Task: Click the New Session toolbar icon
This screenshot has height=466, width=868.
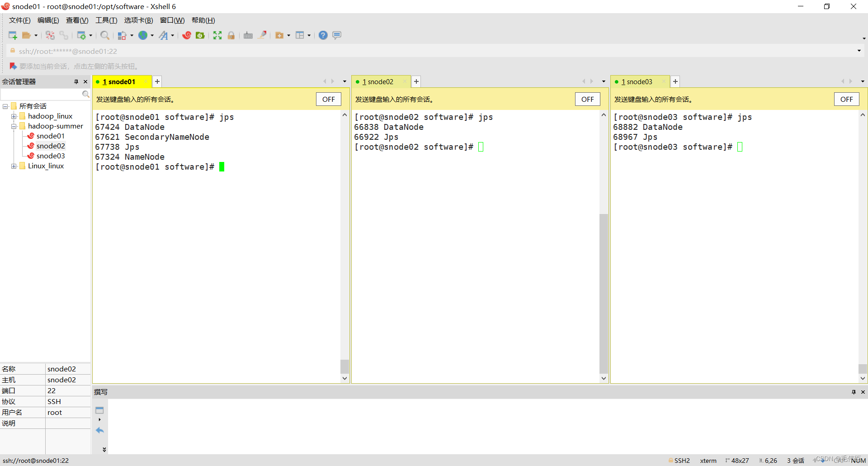Action: coord(13,35)
